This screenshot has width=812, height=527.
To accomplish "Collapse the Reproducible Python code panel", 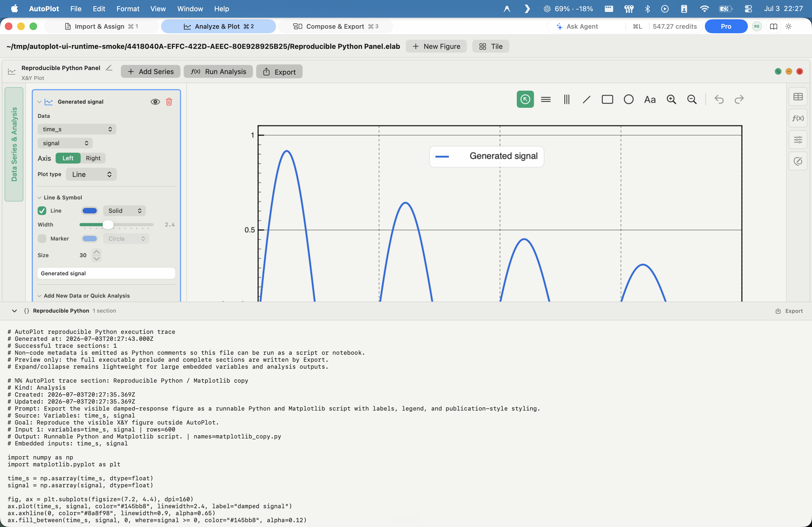I will coord(14,311).
